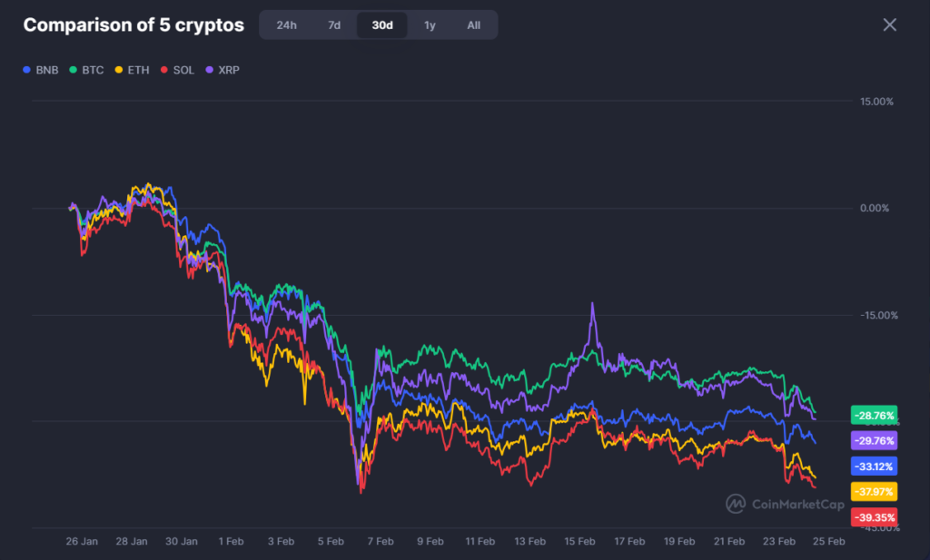The width and height of the screenshot is (930, 560).
Task: Switch to the 24h timeframe tab
Action: 286,25
